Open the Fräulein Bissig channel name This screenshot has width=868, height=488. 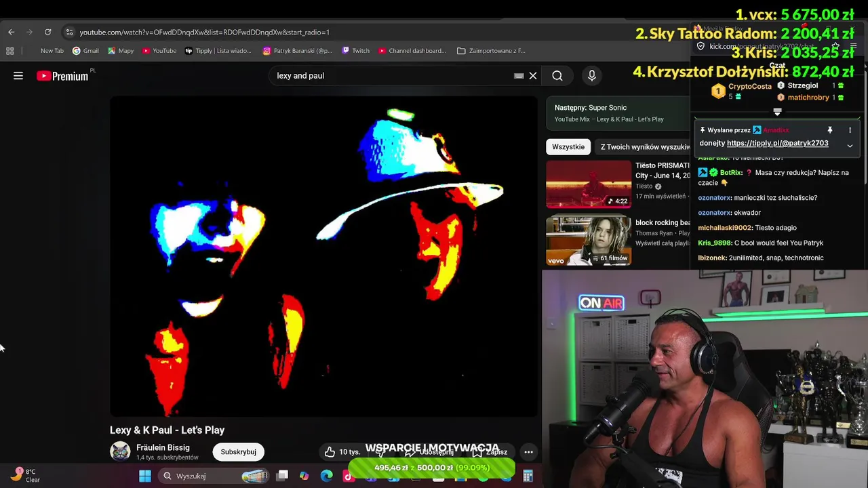163,447
